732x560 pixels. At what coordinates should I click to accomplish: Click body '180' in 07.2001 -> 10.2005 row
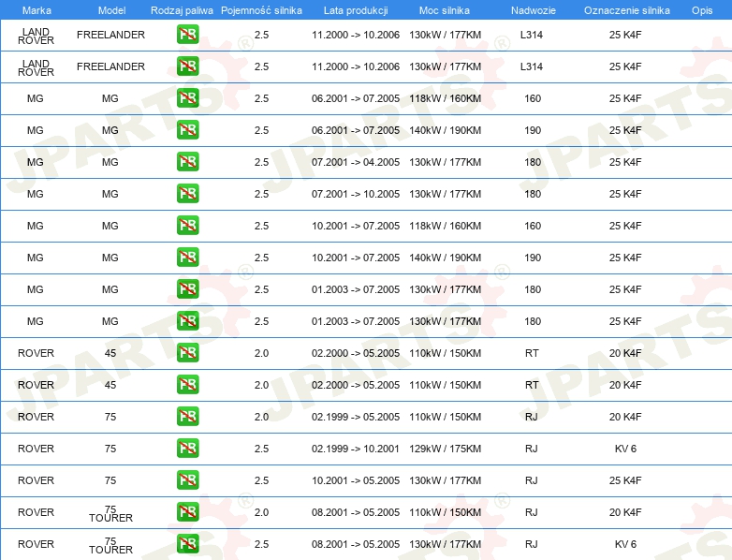(533, 194)
